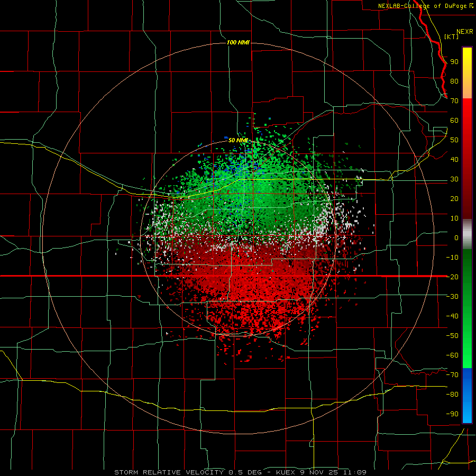The height and width of the screenshot is (476, 476).
Task: Click the Storm Relative Velocity caption at bottom
Action: (x=240, y=472)
